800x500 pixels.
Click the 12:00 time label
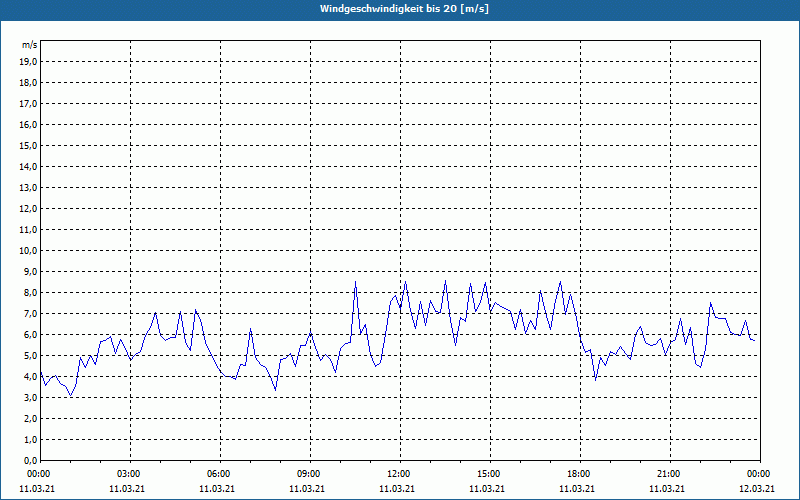pos(398,474)
